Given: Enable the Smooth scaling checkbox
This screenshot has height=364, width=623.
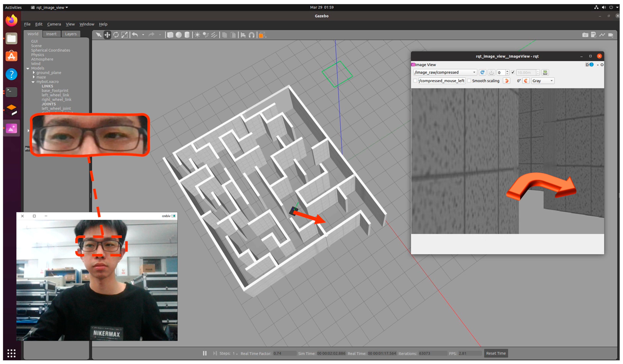Looking at the screenshot, I should pos(469,81).
